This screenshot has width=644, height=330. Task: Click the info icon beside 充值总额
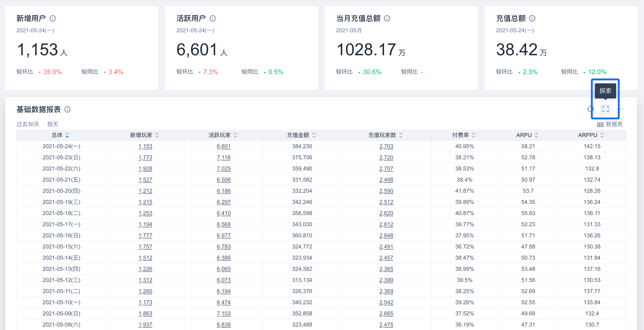coord(532,18)
